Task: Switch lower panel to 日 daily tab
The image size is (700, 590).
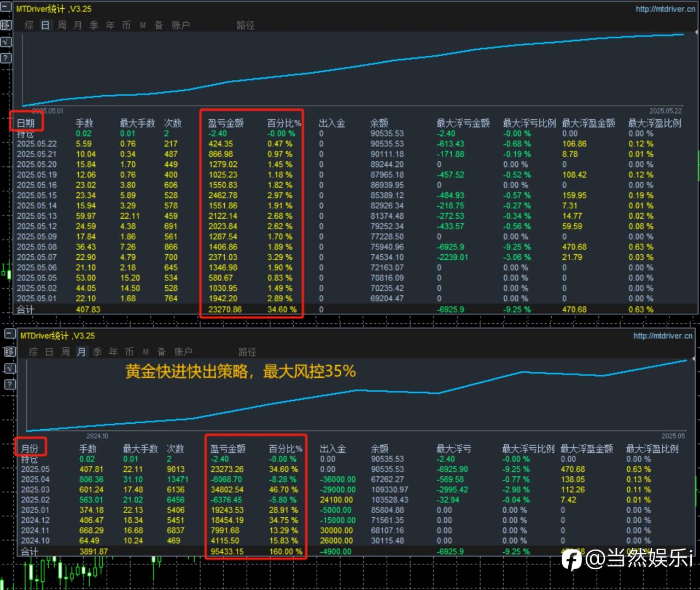Action: pos(49,352)
